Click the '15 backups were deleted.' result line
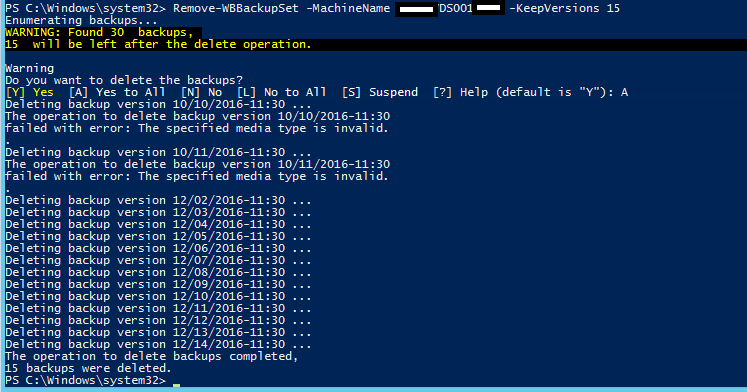747x392 pixels. 88,368
